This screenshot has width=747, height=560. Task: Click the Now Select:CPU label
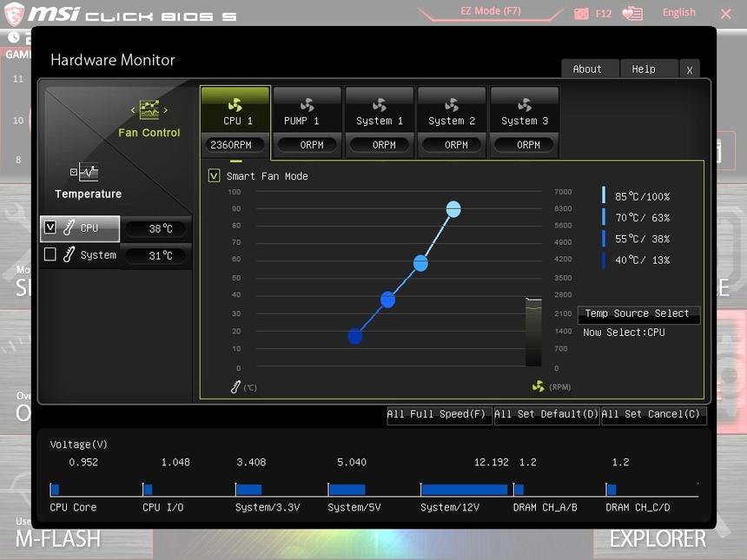[x=624, y=333]
